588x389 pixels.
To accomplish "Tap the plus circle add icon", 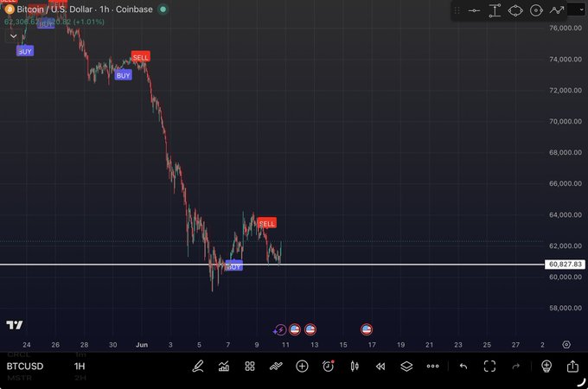I will [x=303, y=367].
